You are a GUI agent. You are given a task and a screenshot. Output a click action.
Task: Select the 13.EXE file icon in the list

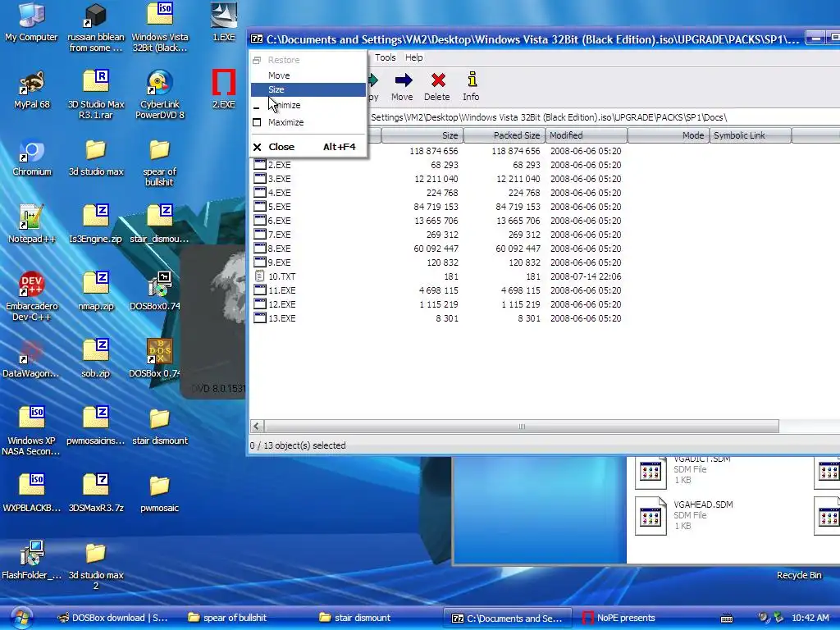260,317
